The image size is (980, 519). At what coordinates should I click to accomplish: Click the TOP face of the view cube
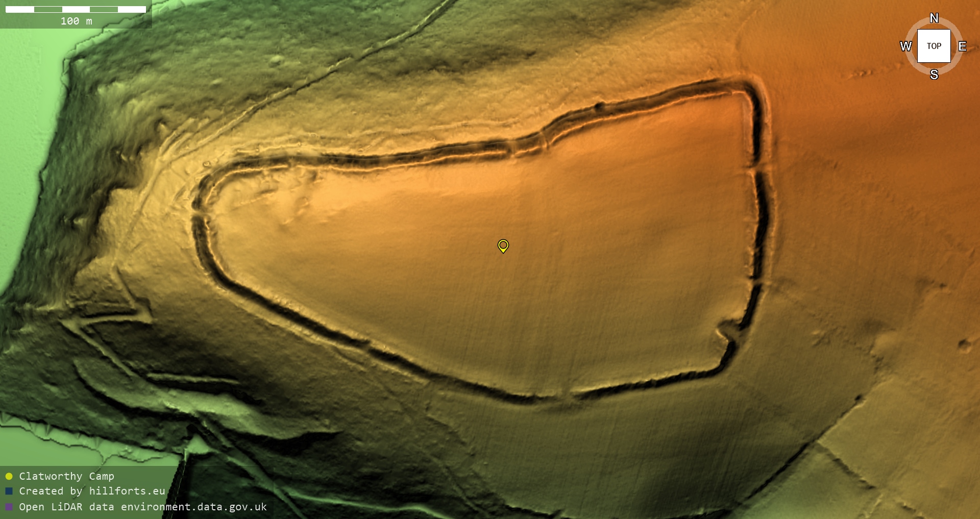934,46
